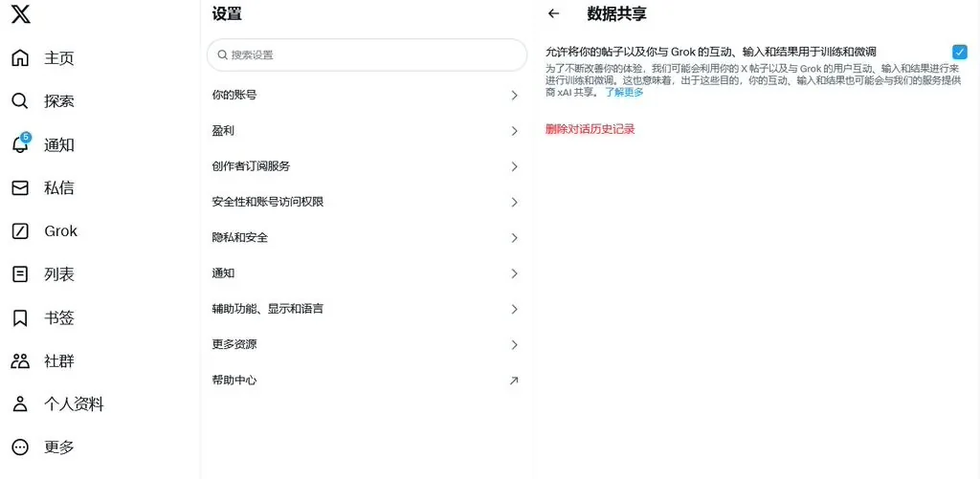Open the Grok slash icon

point(21,231)
